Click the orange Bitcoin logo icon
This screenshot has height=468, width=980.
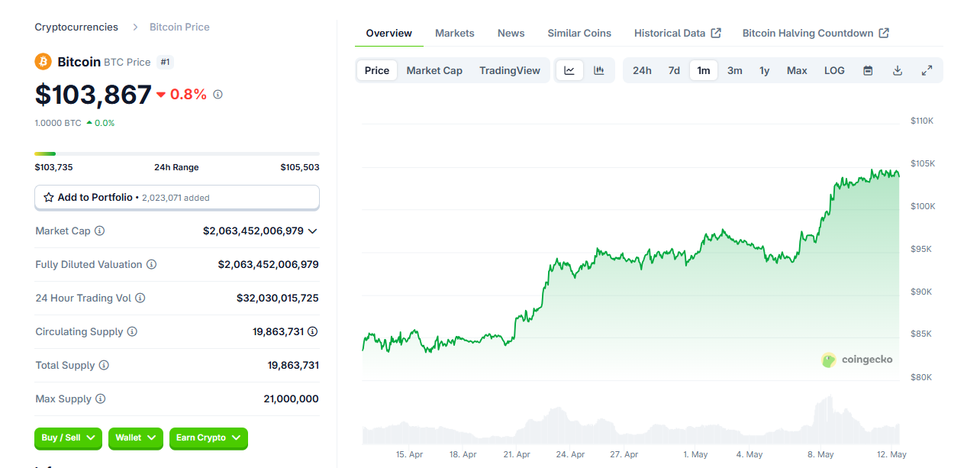pyautogui.click(x=44, y=62)
